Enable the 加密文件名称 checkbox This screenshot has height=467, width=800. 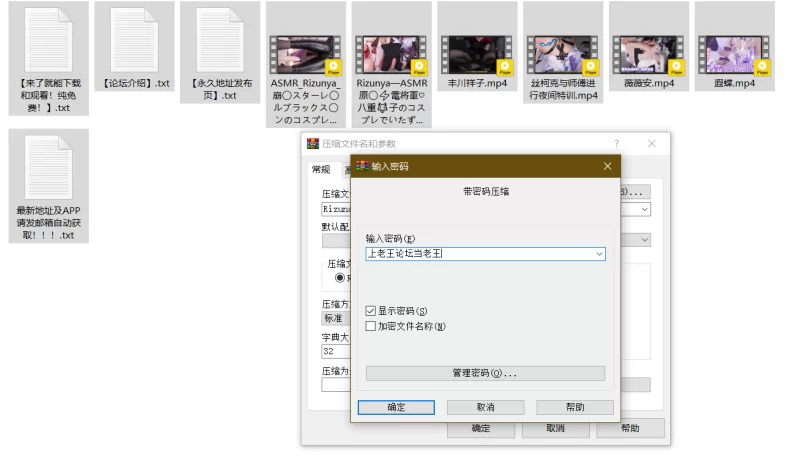click(x=371, y=326)
